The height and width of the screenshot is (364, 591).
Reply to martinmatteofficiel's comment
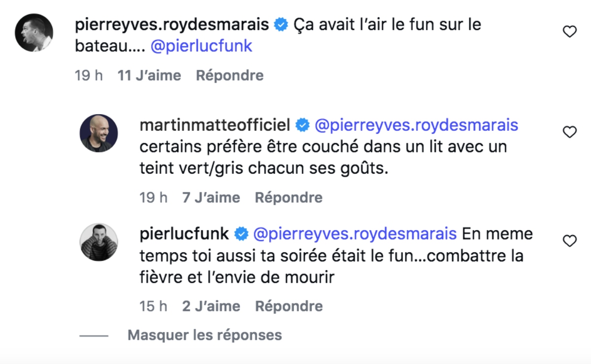[x=289, y=198]
